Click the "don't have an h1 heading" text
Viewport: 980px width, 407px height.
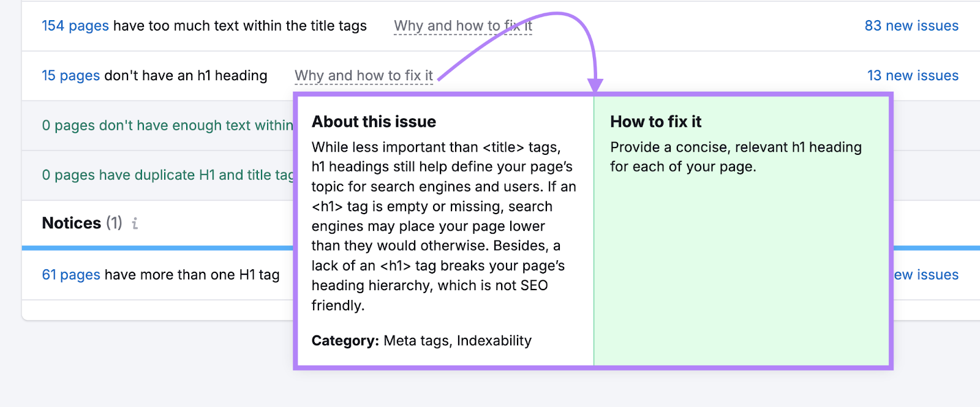click(x=186, y=76)
